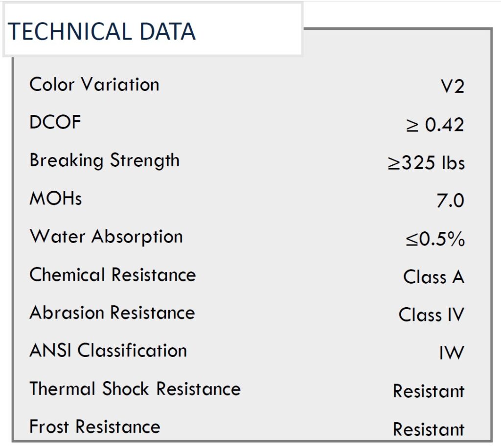This screenshot has height=448, width=501.
Task: Select the MOHs label
Action: click(x=56, y=198)
